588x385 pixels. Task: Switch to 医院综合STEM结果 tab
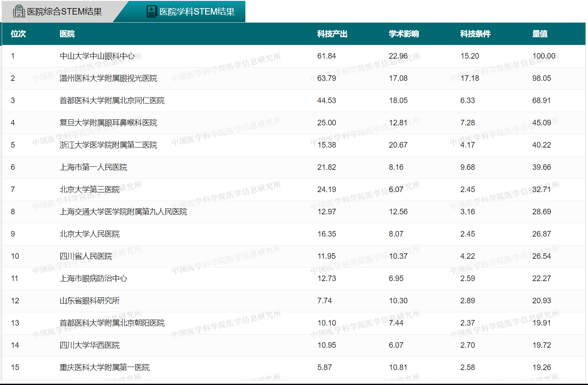64,12
